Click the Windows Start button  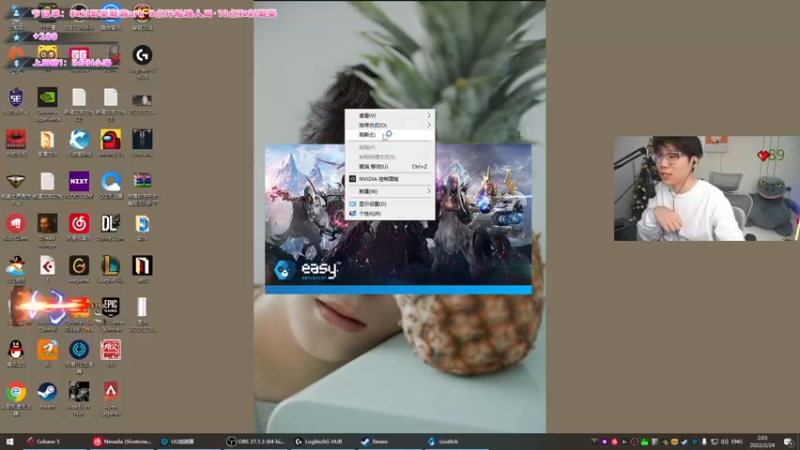10,441
